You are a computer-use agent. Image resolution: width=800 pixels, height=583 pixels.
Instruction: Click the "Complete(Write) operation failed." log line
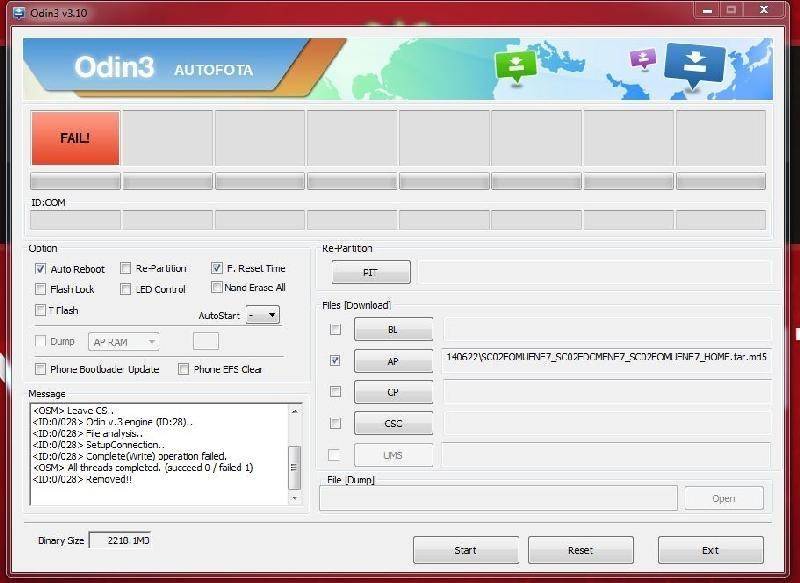pyautogui.click(x=130, y=456)
